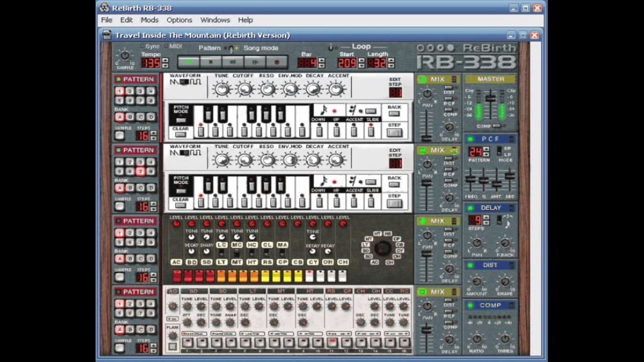Click the Rewind transport button
The image size is (644, 362).
tap(232, 62)
